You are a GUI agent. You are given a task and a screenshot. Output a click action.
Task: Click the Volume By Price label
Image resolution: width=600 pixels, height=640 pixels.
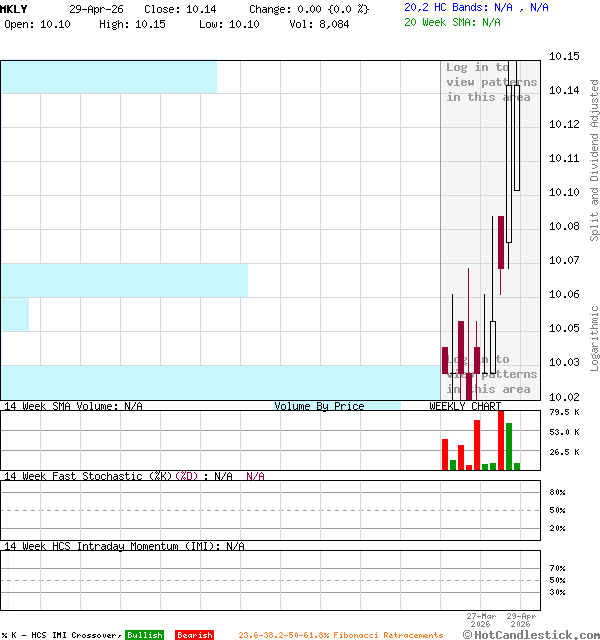(x=319, y=406)
